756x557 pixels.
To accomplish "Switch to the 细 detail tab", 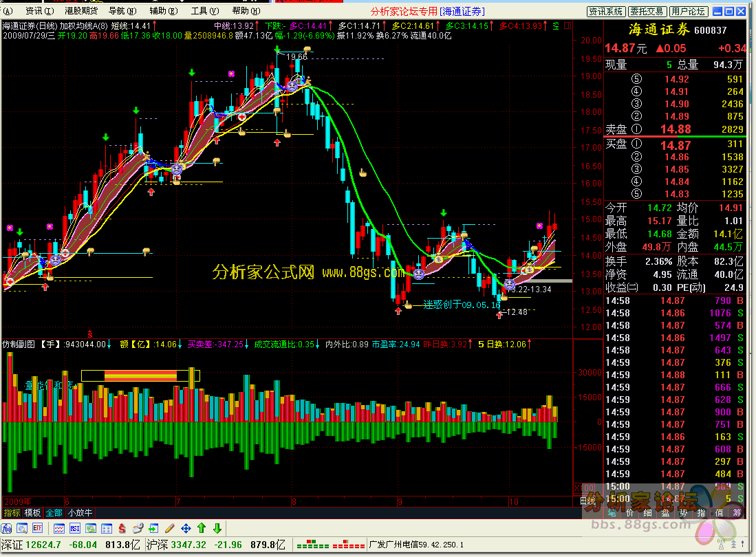I will click(x=647, y=513).
